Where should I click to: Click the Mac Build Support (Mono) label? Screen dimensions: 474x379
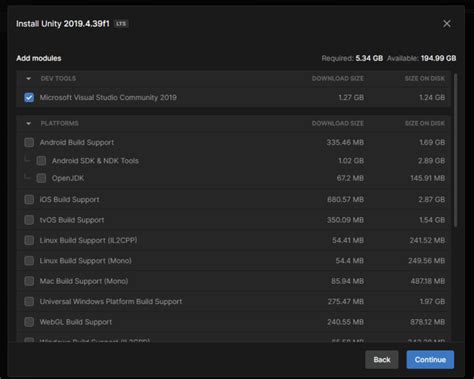84,281
